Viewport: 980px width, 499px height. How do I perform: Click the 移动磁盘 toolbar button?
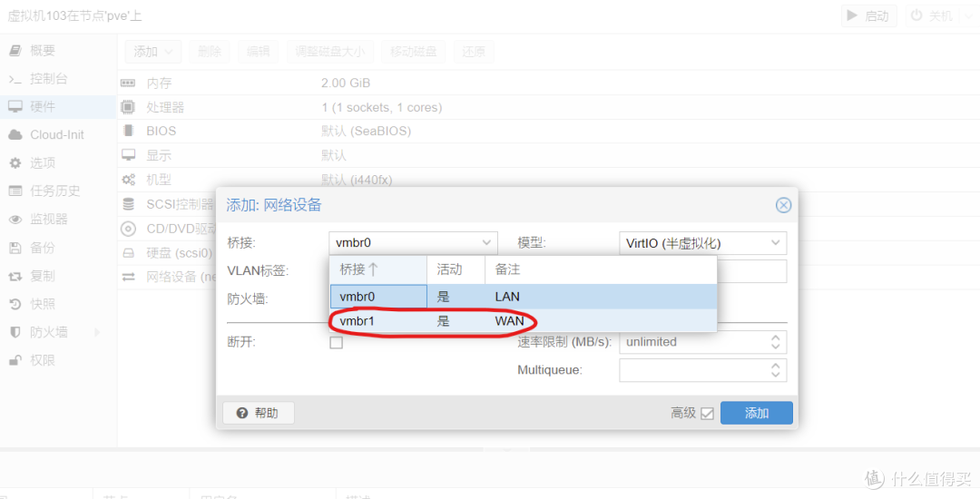pos(413,52)
